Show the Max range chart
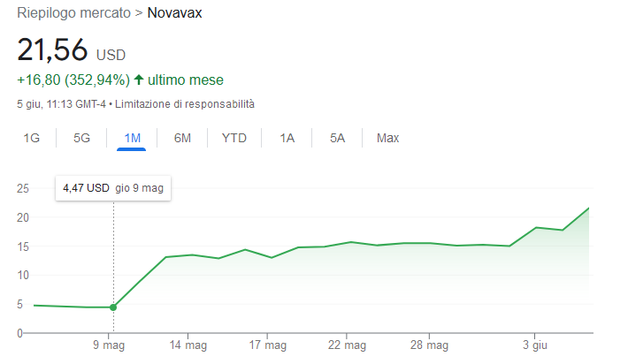The image size is (628, 364). pos(387,139)
